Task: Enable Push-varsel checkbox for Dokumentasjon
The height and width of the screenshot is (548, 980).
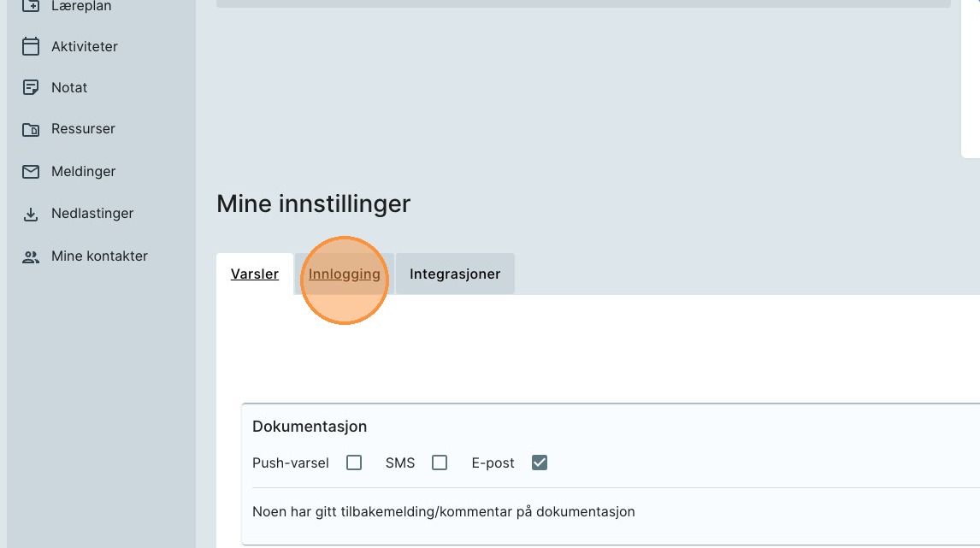Action: (354, 463)
